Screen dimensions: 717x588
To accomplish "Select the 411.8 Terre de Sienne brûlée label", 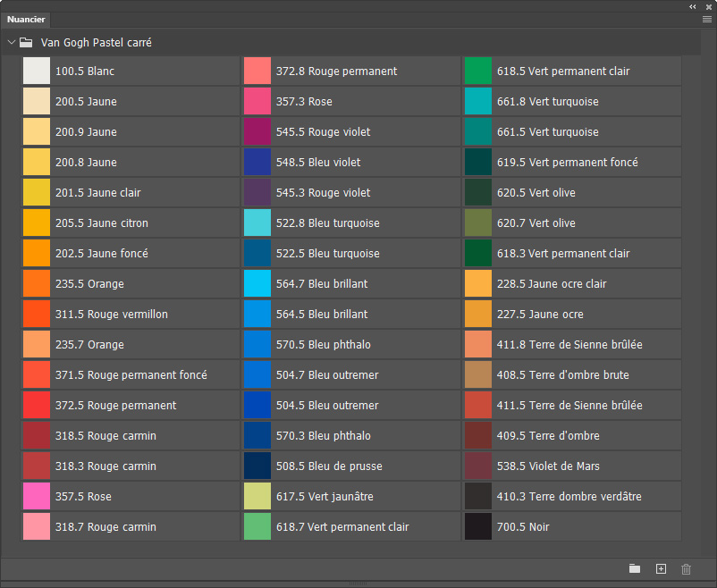I will [x=569, y=345].
